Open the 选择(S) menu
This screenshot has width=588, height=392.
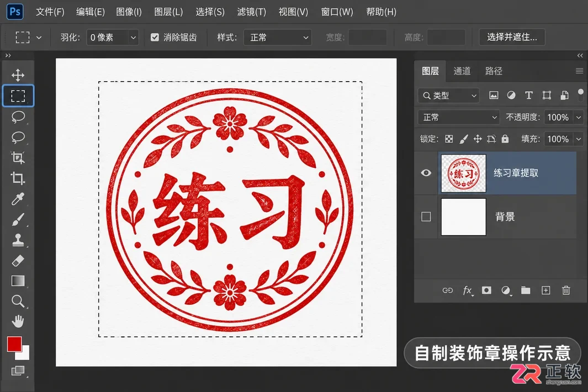(210, 12)
